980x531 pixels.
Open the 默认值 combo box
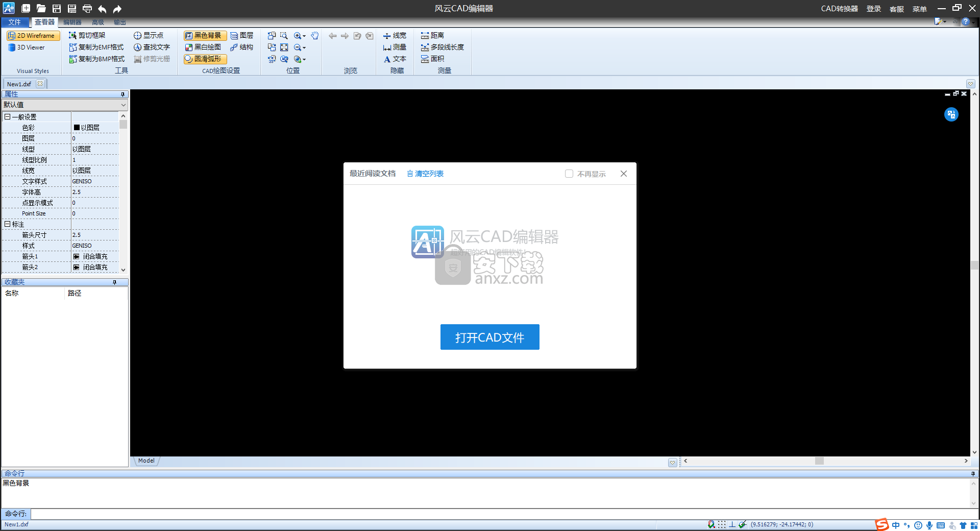pos(64,105)
